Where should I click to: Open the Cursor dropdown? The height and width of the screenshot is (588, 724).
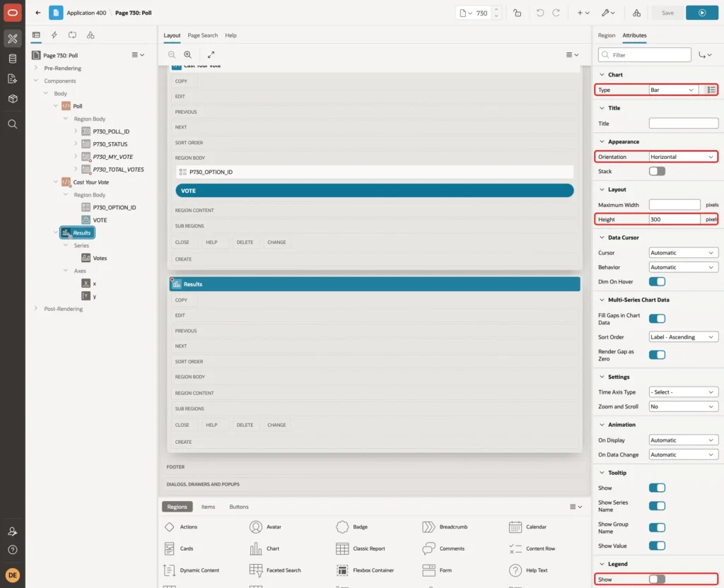pos(683,253)
